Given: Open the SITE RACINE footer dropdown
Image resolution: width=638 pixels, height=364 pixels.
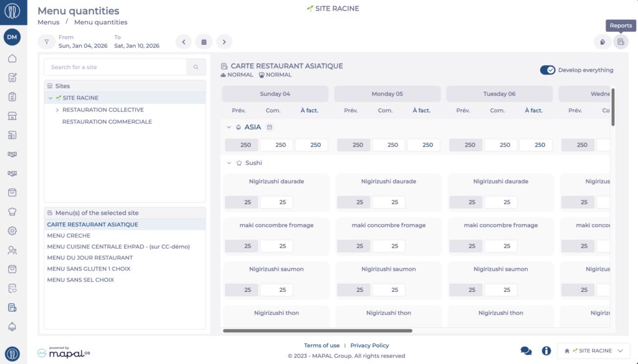Looking at the screenshot, I should pyautogui.click(x=594, y=350).
